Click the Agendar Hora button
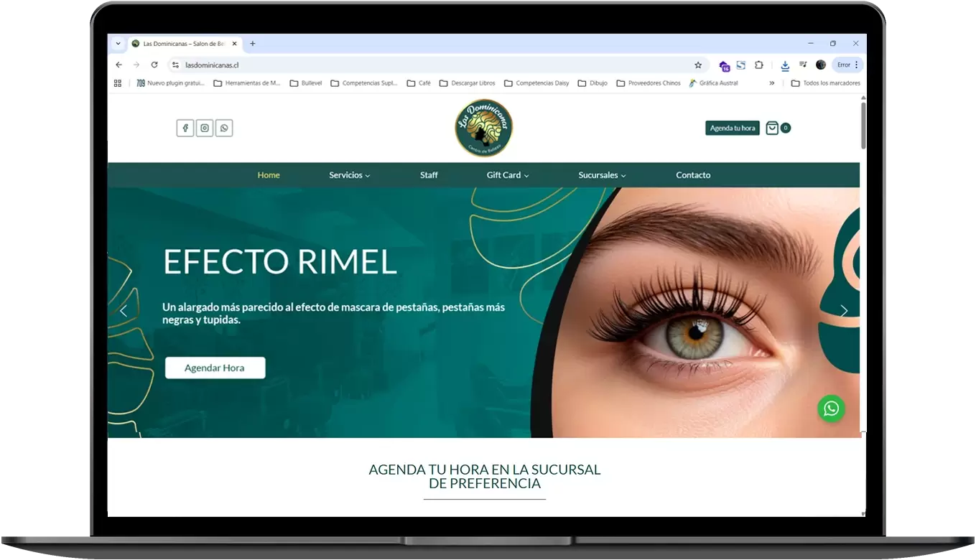The height and width of the screenshot is (560, 976). (215, 368)
